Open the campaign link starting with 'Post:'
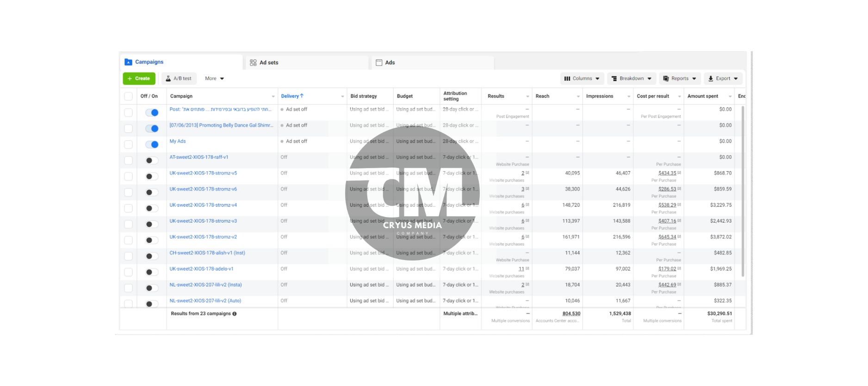This screenshot has width=868, height=386. coord(220,109)
